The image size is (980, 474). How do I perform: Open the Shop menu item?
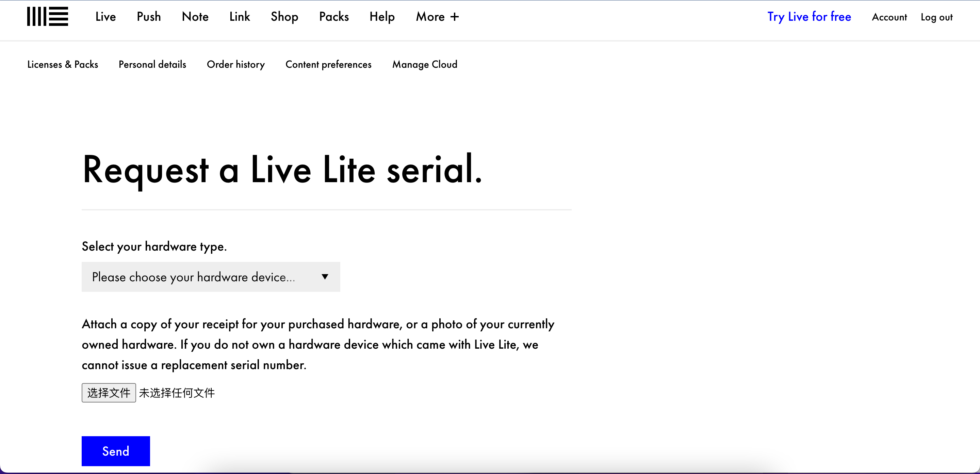(284, 17)
